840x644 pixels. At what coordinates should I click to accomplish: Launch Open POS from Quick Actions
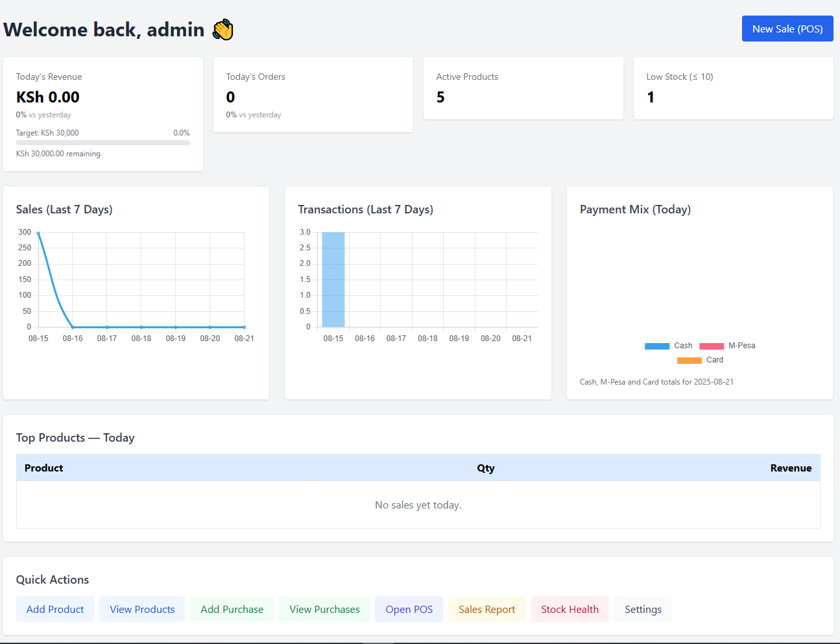[409, 609]
